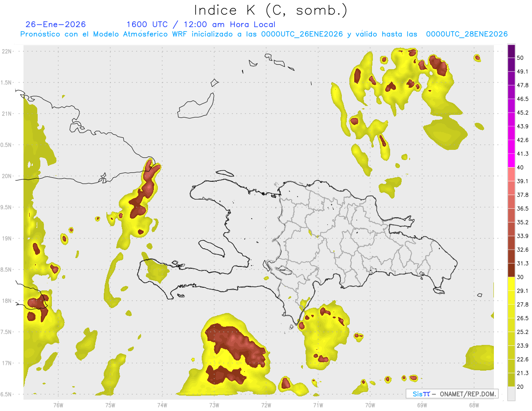Select the salmon colorbar segment between 39.1 and 40

click(x=511, y=174)
